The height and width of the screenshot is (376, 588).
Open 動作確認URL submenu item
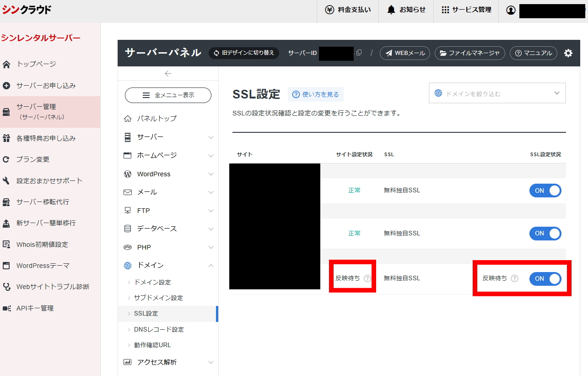point(152,345)
